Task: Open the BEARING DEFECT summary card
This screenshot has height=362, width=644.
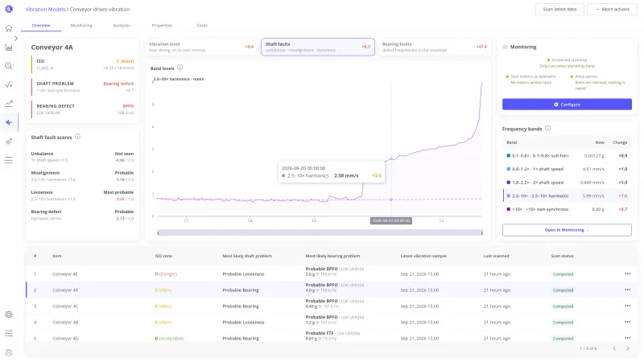Action: pyautogui.click(x=83, y=109)
